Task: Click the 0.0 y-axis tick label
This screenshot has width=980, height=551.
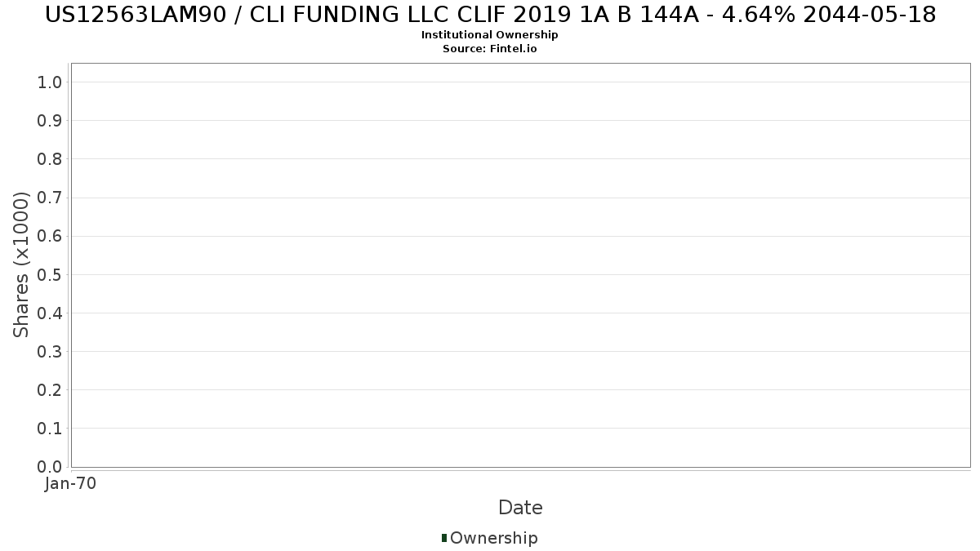Action: pyautogui.click(x=50, y=466)
